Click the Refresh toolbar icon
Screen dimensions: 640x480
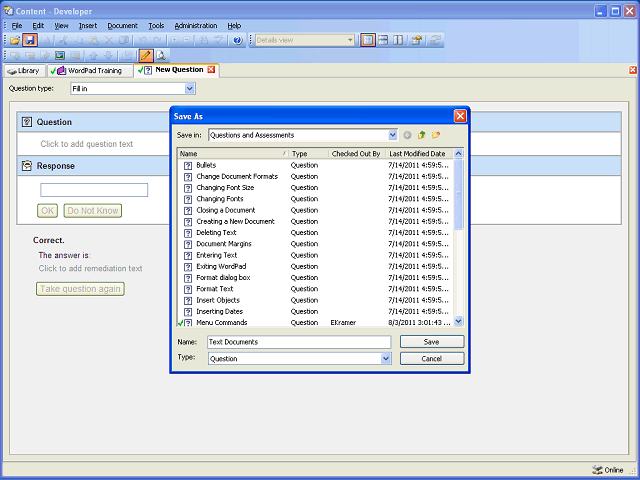pos(436,40)
